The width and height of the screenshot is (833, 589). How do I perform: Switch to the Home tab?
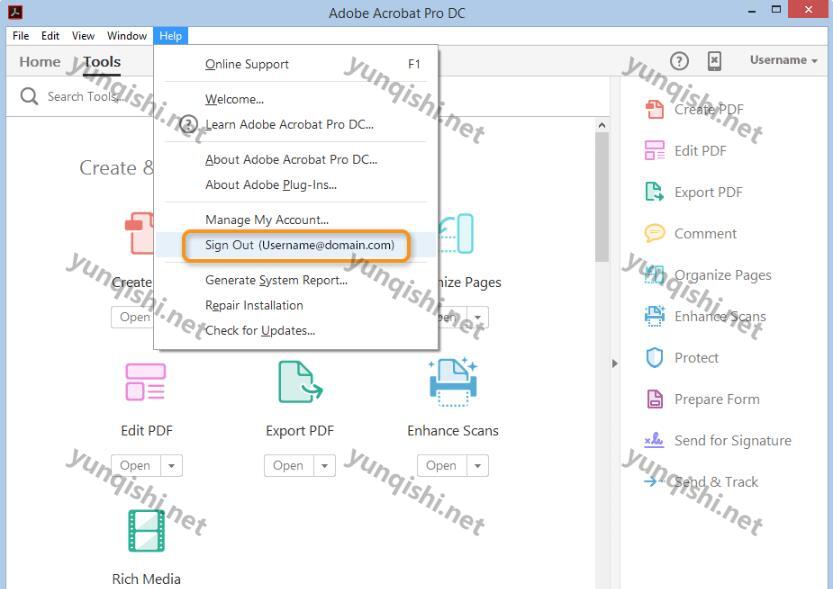(x=40, y=62)
